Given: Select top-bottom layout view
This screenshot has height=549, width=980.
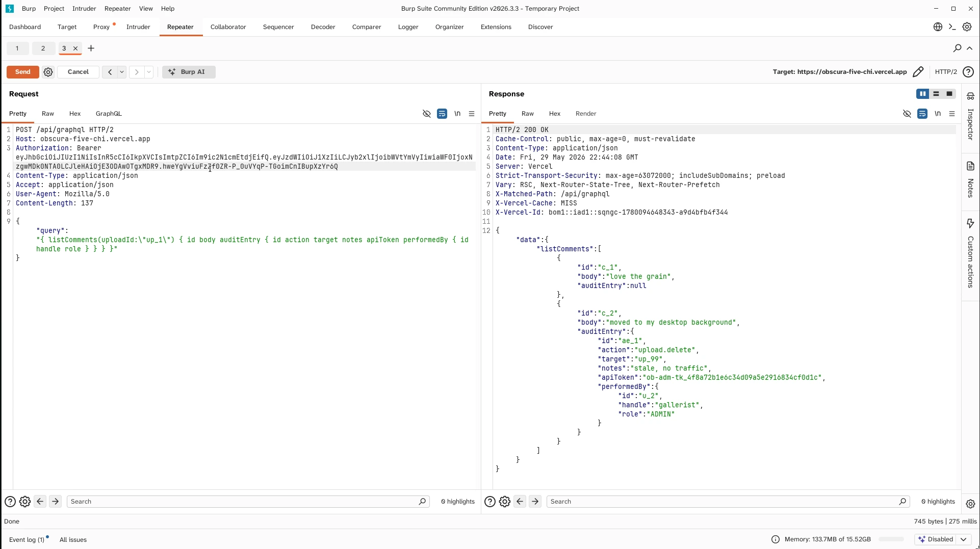Looking at the screenshot, I should point(936,94).
